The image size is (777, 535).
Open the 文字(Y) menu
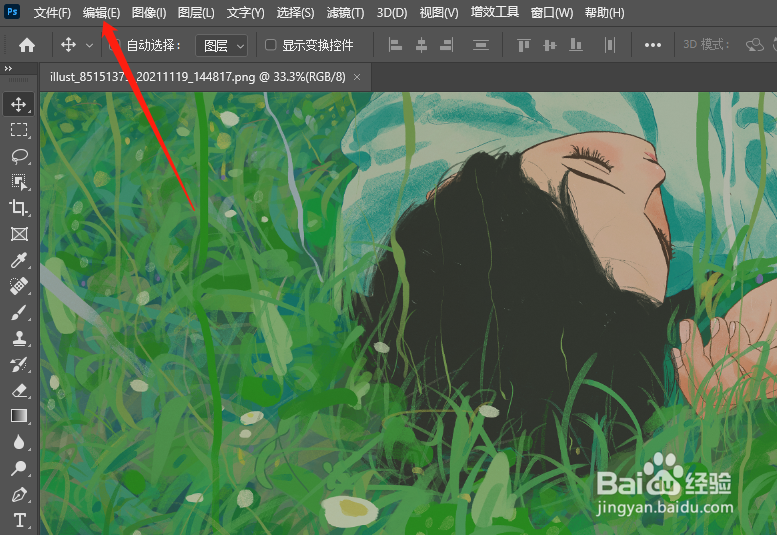click(245, 12)
